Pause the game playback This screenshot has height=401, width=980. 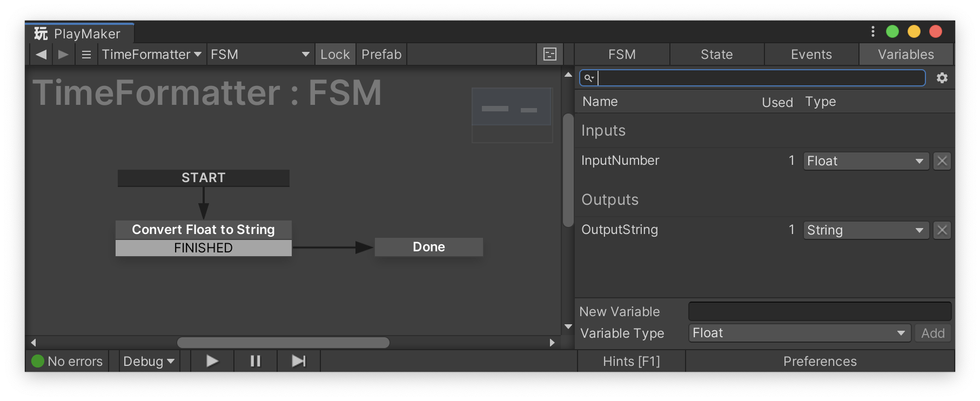tap(256, 361)
